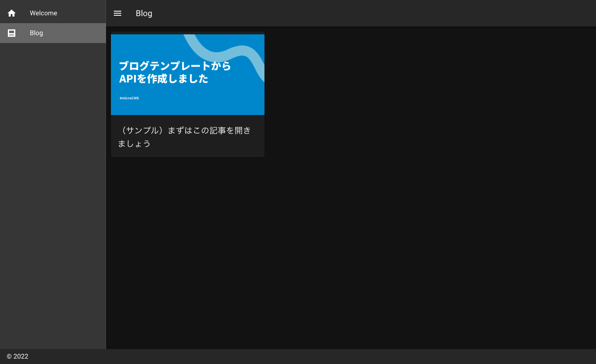Select the document icon in the sidebar
This screenshot has width=596, height=364.
(11, 33)
